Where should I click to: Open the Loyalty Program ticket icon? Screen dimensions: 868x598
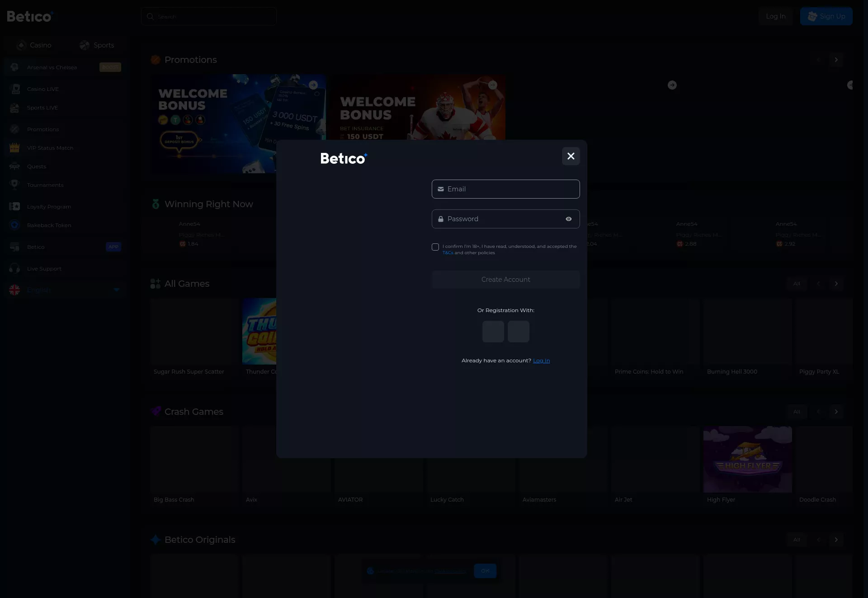(14, 207)
